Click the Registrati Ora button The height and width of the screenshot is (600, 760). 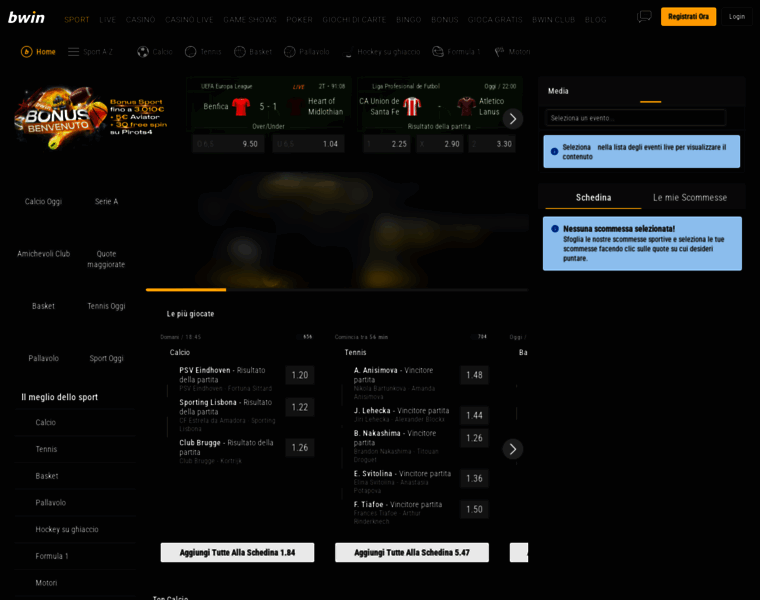click(688, 17)
